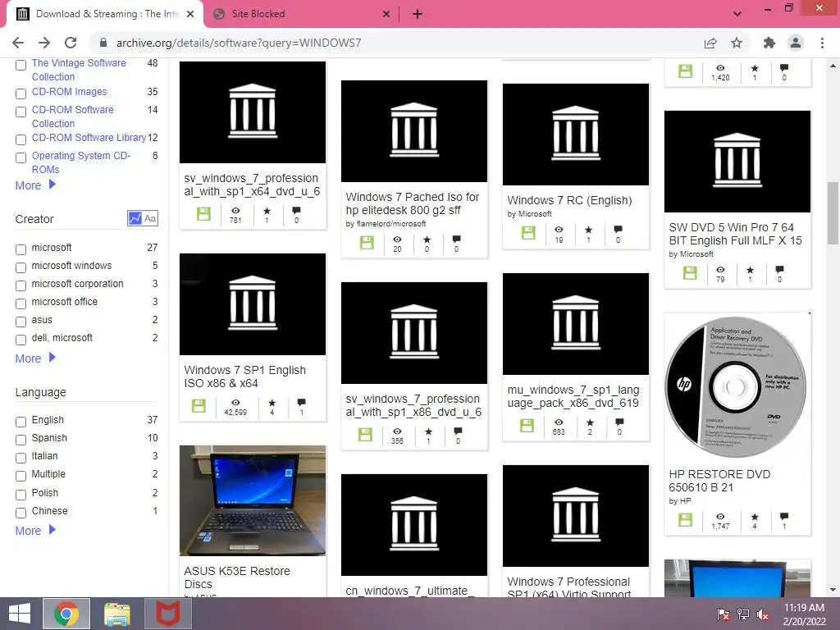Click reviews icon under Windows 7 SP1 English ISO
840x630 pixels.
(301, 402)
